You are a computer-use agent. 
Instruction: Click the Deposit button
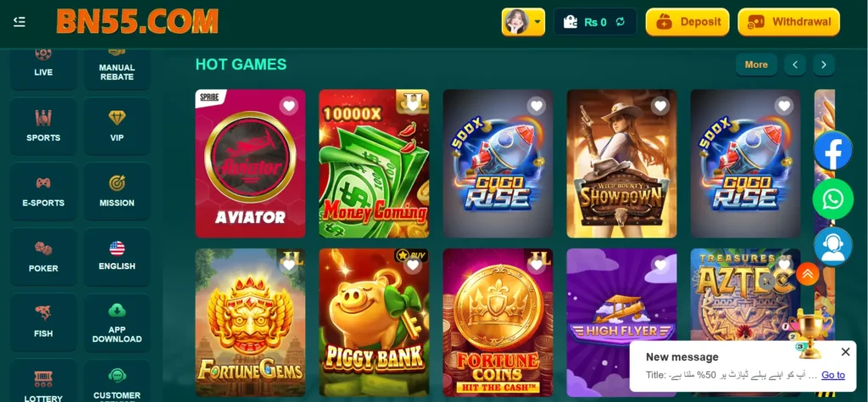point(687,22)
